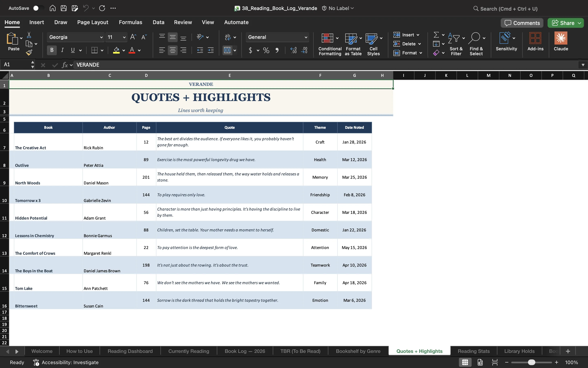588x368 pixels.
Task: Click Increase Decimal icon
Action: click(x=294, y=50)
